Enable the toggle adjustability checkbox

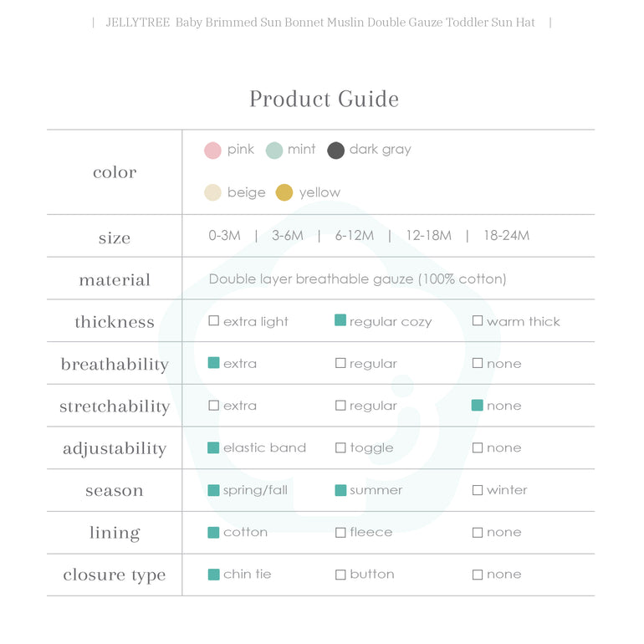[x=340, y=448]
